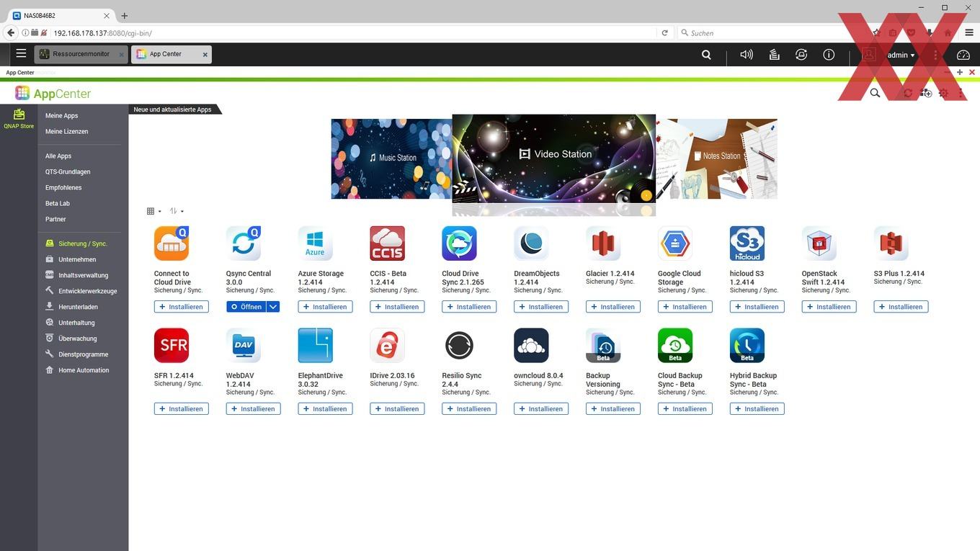Image resolution: width=980 pixels, height=551 pixels.
Task: Open the QTS main hamburger menu
Action: point(21,54)
